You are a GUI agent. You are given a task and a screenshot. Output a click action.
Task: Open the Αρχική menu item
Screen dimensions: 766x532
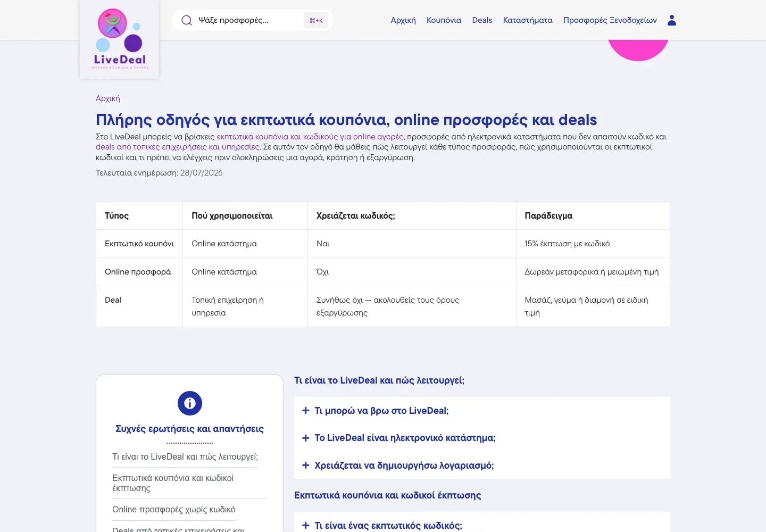[403, 20]
